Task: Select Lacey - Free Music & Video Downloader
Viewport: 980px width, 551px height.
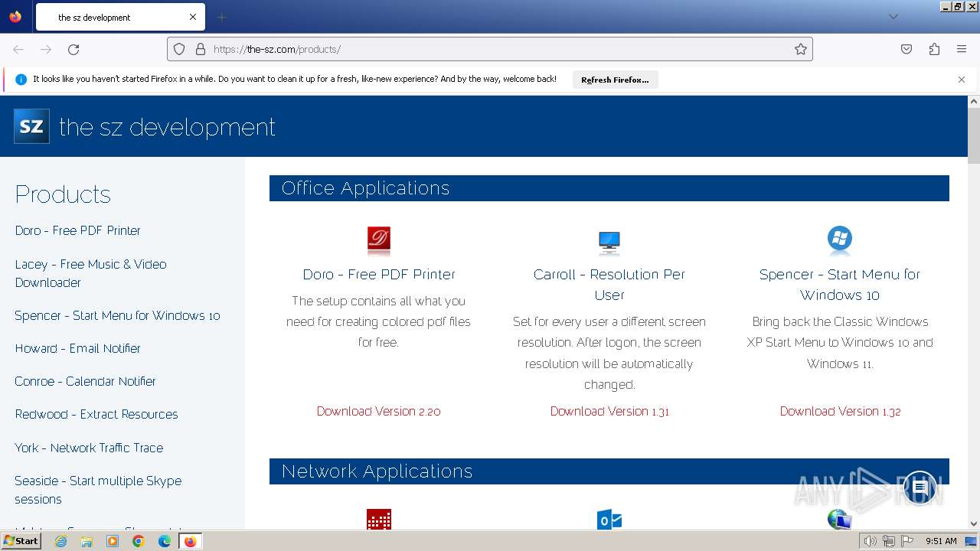Action: coord(90,273)
